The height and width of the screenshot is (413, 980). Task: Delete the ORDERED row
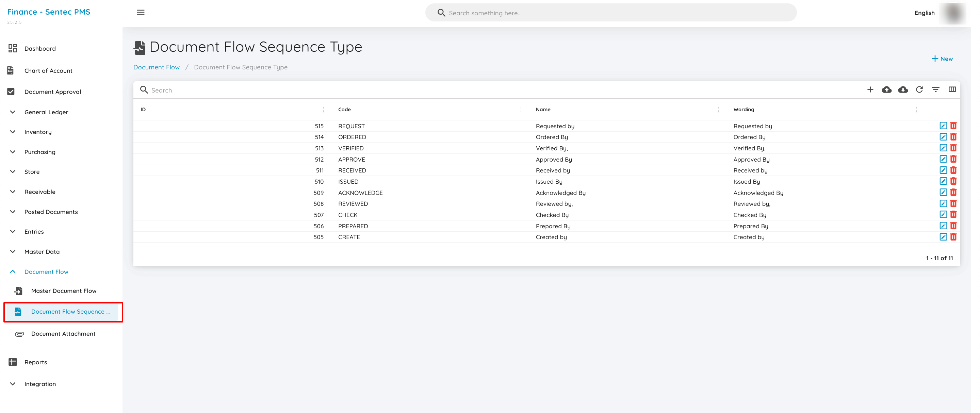coord(953,137)
